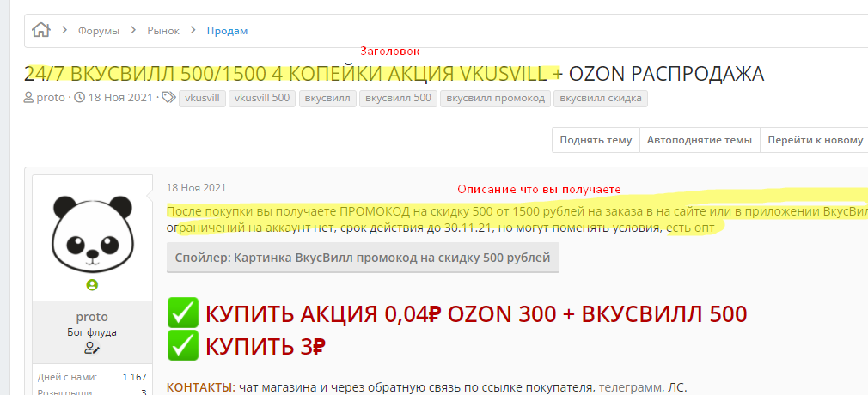The width and height of the screenshot is (868, 395).
Task: Select the вкусвилл tag
Action: coord(327,99)
